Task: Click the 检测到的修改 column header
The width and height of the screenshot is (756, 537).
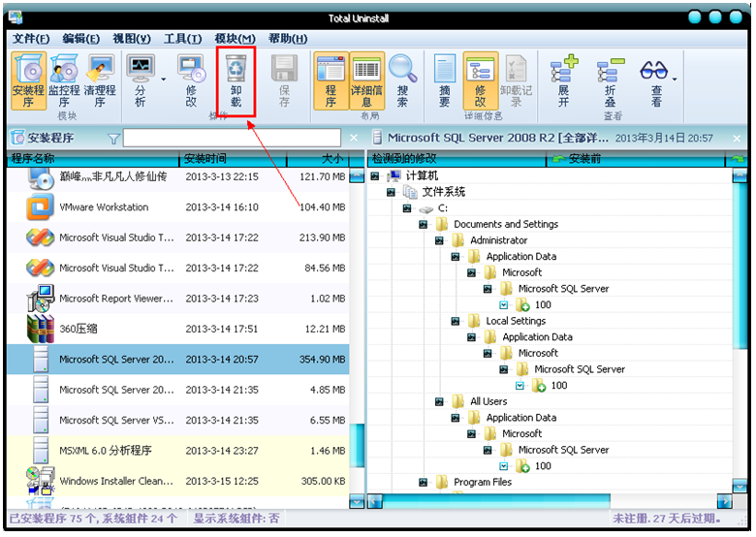Action: click(457, 159)
